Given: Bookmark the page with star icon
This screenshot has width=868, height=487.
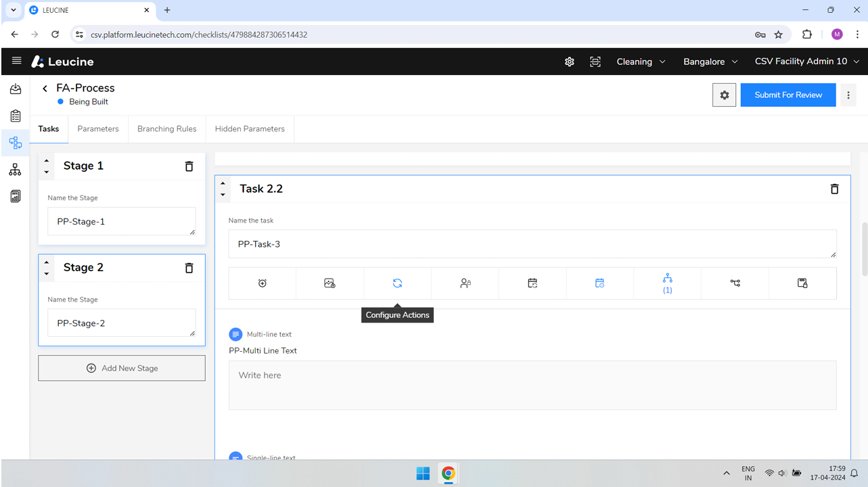Looking at the screenshot, I should [x=779, y=34].
